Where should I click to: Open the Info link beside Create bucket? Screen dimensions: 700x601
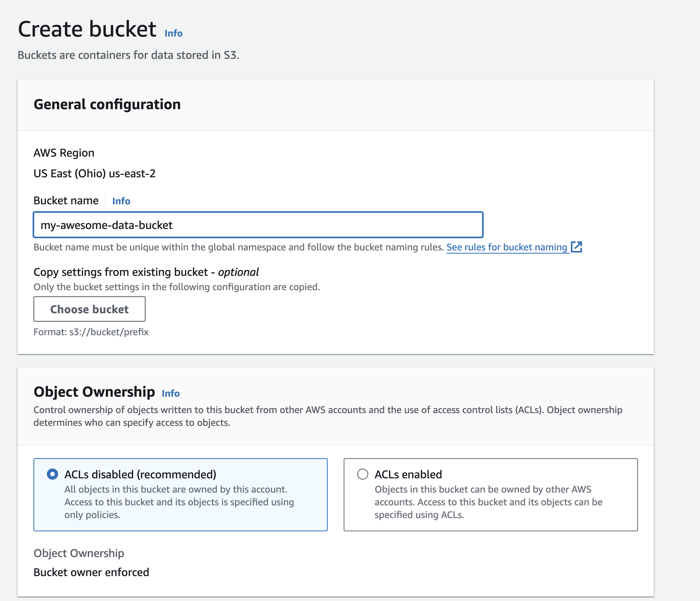pyautogui.click(x=173, y=33)
